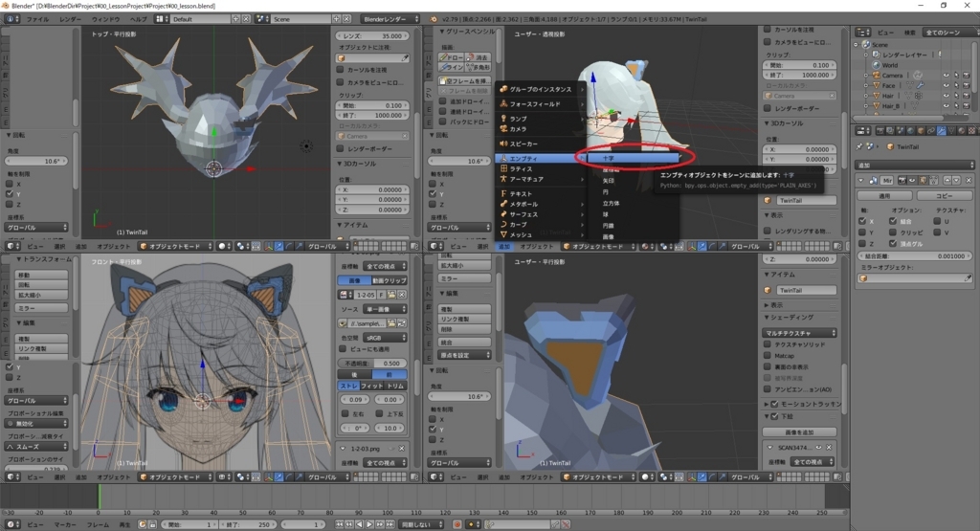Click 画像を追加 add image button
Image resolution: width=980 pixels, height=531 pixels.
[x=799, y=432]
